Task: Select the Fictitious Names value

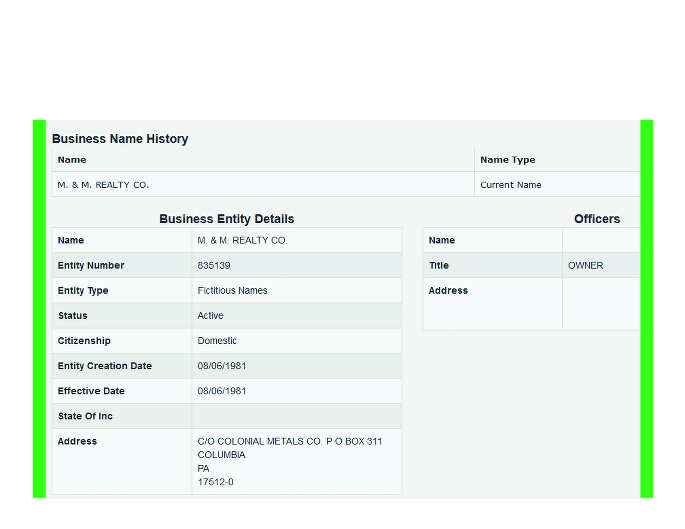Action: point(232,291)
